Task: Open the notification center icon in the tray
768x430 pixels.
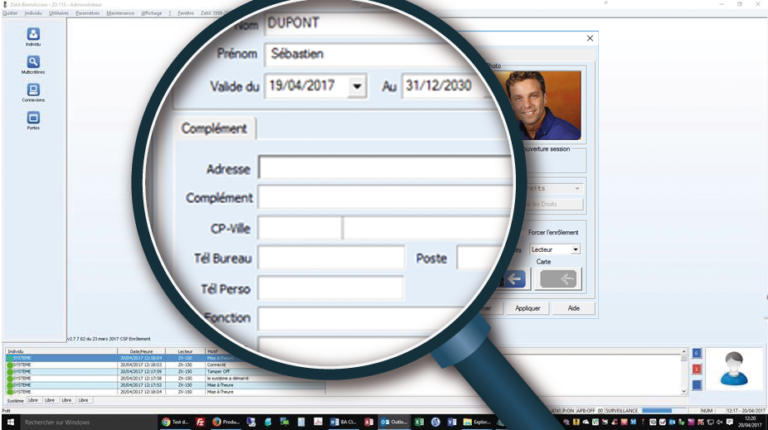Action: click(x=730, y=422)
